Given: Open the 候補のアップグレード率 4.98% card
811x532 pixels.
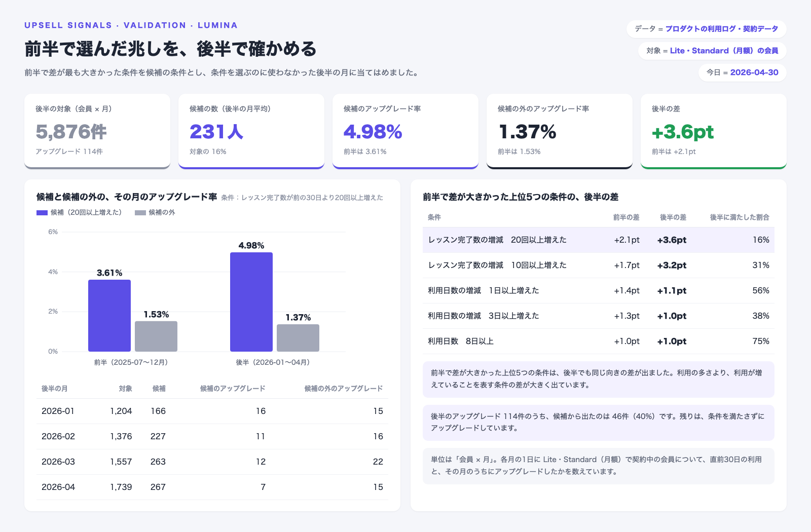Looking at the screenshot, I should pos(405,131).
